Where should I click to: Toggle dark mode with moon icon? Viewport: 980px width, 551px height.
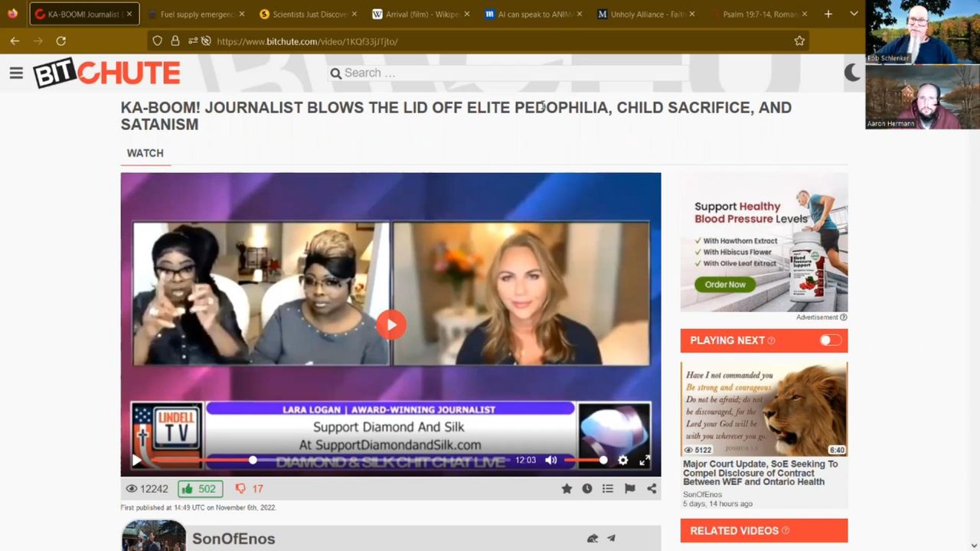[x=851, y=73]
